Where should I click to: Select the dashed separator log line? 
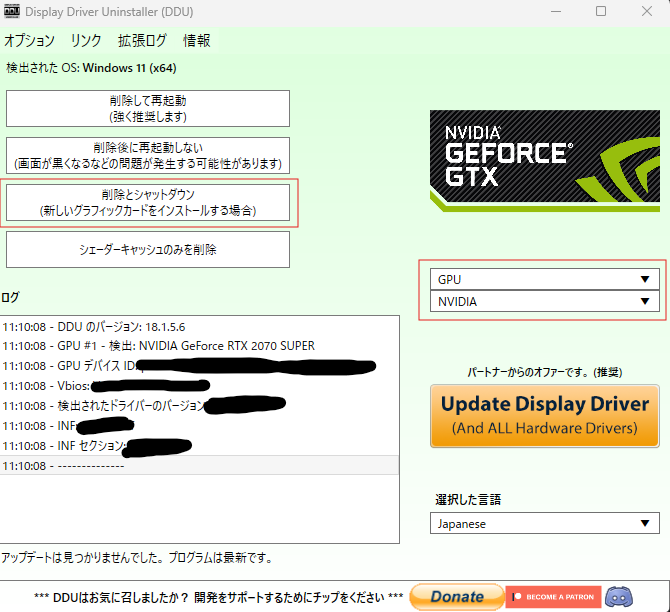tap(199, 465)
